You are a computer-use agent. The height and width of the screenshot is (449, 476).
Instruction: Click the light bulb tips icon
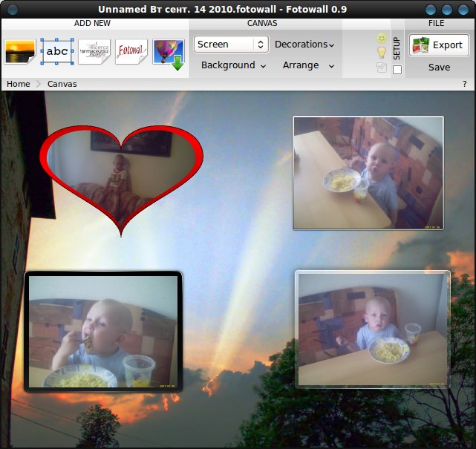[x=382, y=53]
